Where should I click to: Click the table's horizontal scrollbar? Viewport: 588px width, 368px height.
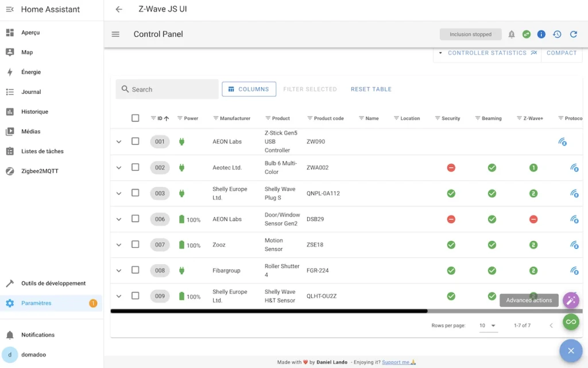pyautogui.click(x=269, y=311)
